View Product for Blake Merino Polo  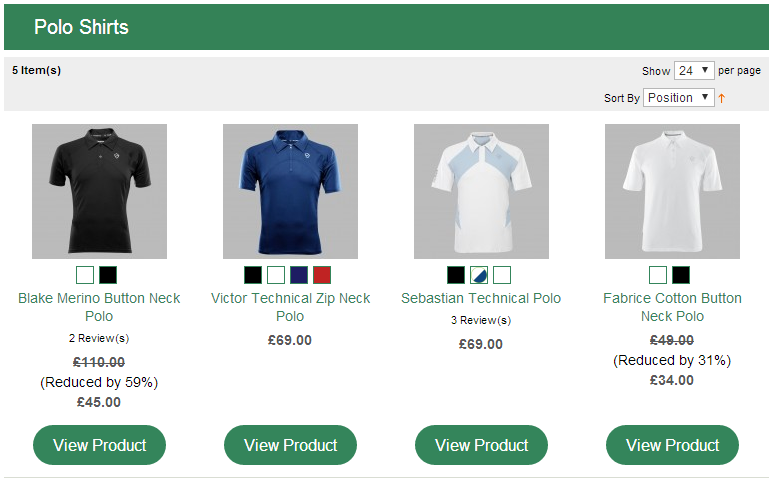99,445
